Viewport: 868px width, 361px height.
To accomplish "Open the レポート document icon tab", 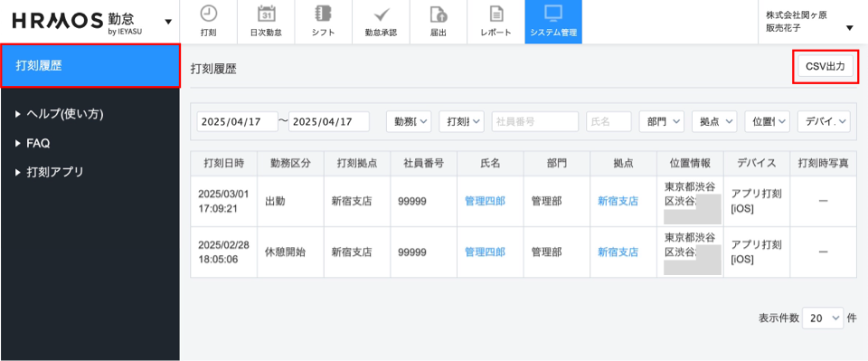I will click(x=496, y=22).
